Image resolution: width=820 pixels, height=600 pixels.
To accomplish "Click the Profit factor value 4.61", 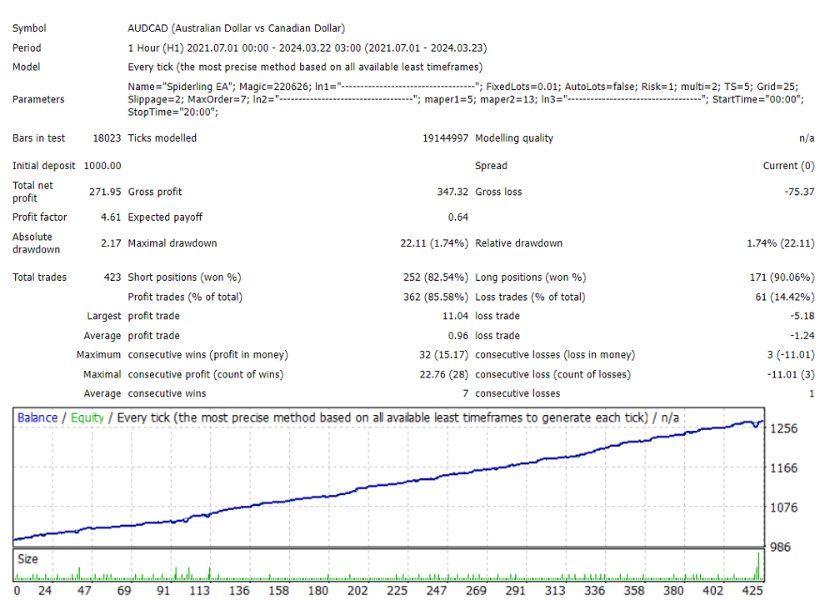I will click(111, 217).
